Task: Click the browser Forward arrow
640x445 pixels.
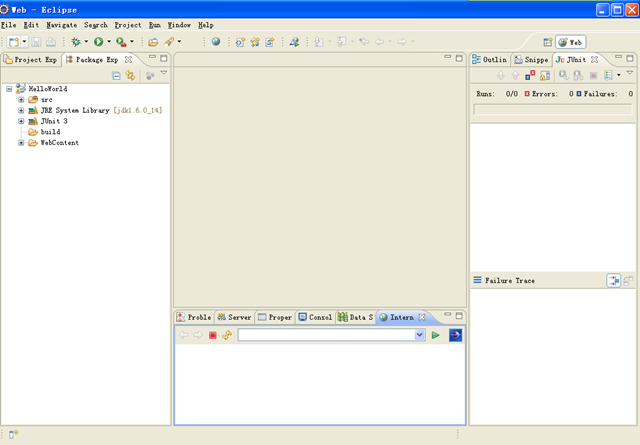Action: (x=198, y=335)
